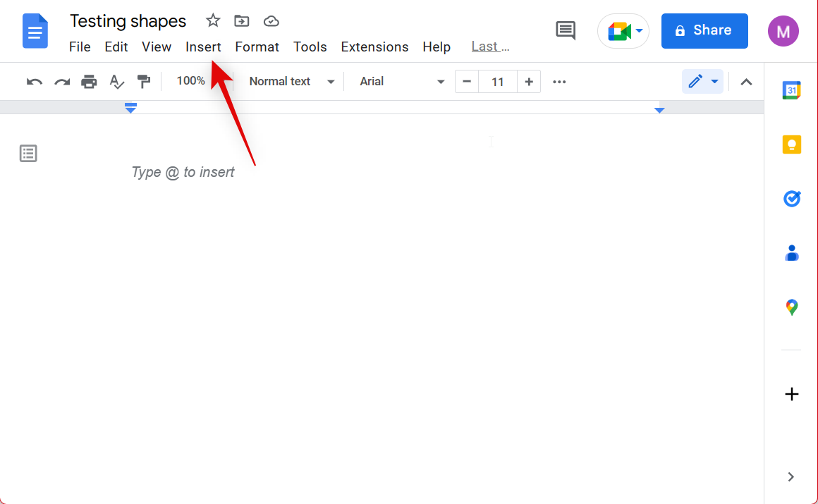Open Google Tasks in side panel
The width and height of the screenshot is (818, 504).
coord(791,199)
